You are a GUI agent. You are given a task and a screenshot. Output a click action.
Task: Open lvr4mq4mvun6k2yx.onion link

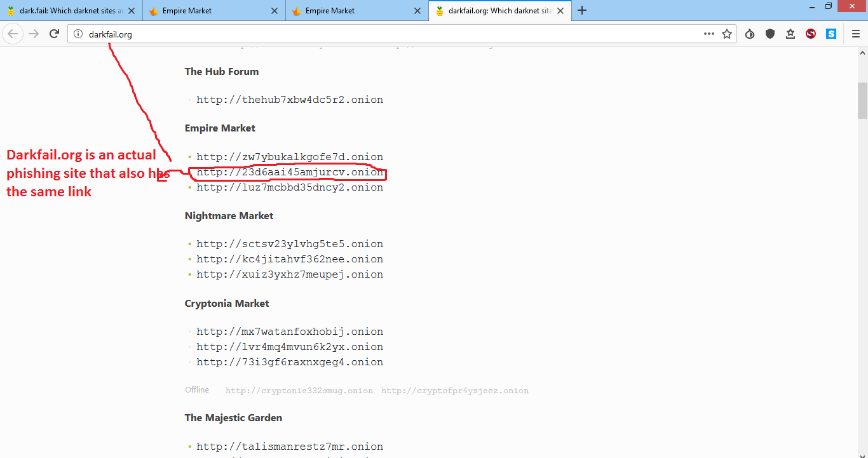(290, 347)
